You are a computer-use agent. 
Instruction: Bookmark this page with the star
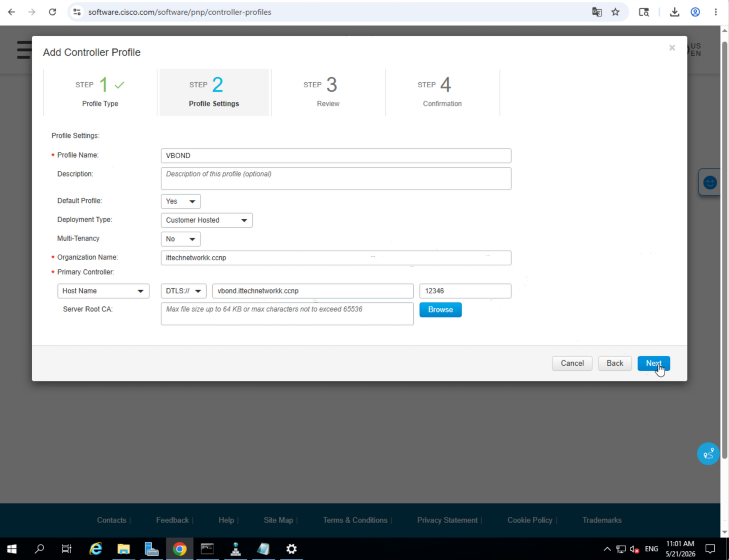coord(615,12)
